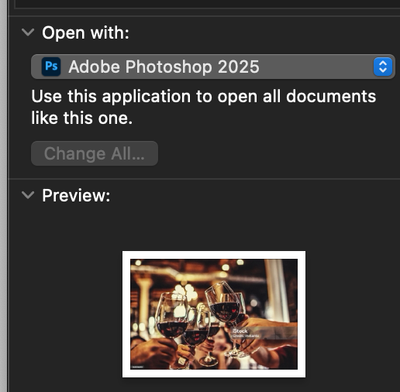Click the Change All... button

94,153
